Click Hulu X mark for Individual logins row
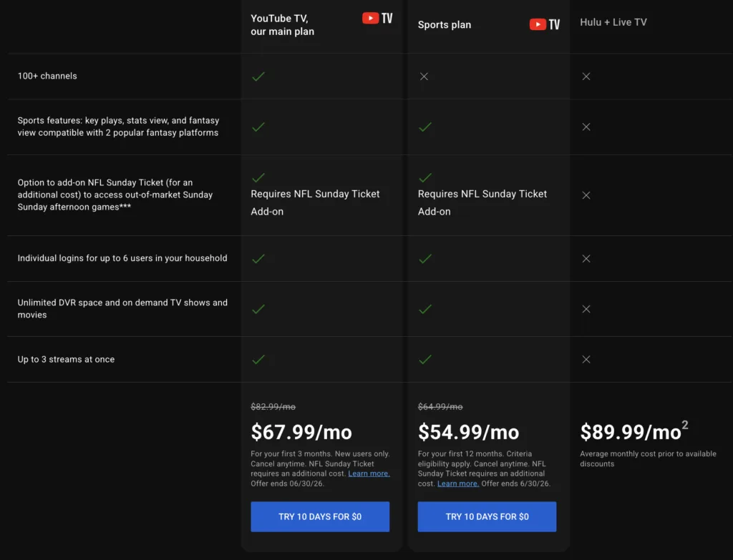The width and height of the screenshot is (733, 560). (x=586, y=258)
